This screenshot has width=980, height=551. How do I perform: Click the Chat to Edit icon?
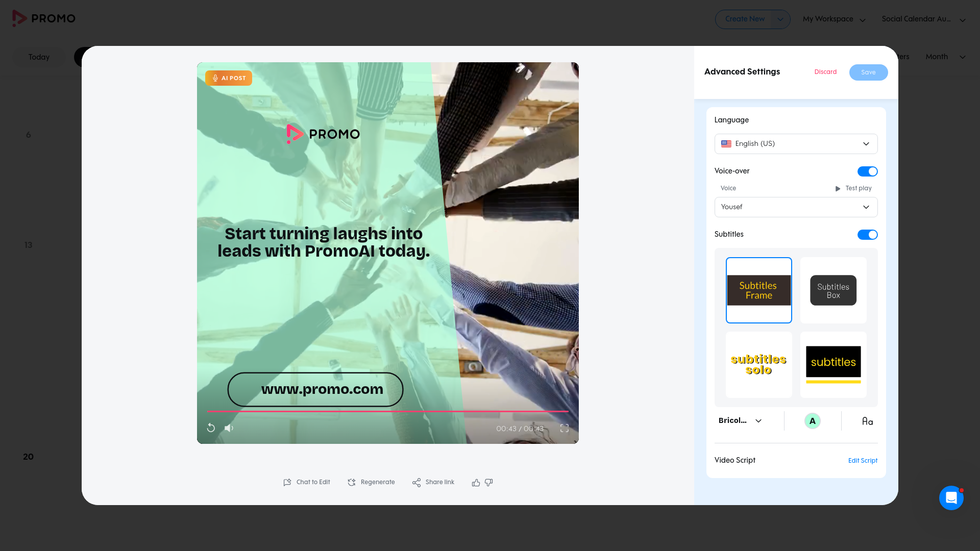(x=287, y=482)
